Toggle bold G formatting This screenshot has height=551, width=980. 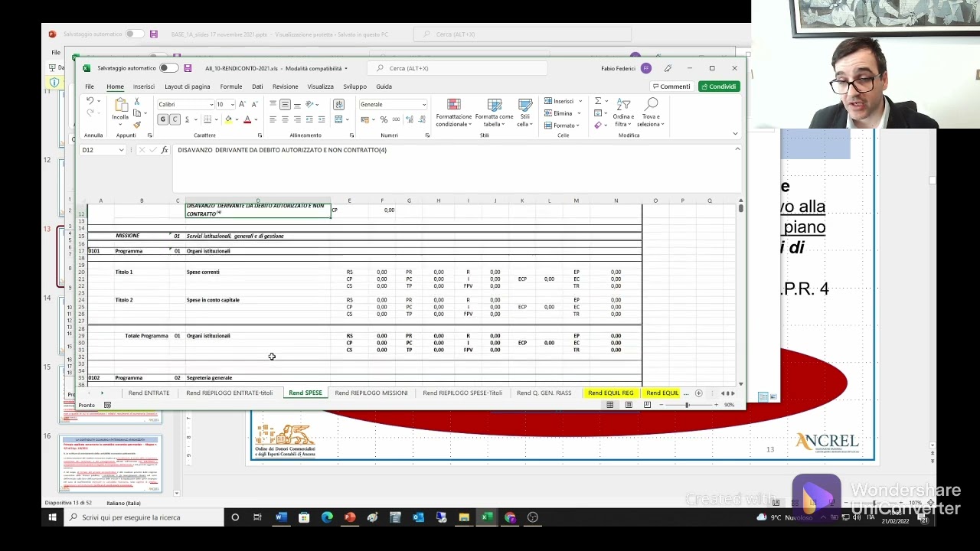[x=162, y=119]
